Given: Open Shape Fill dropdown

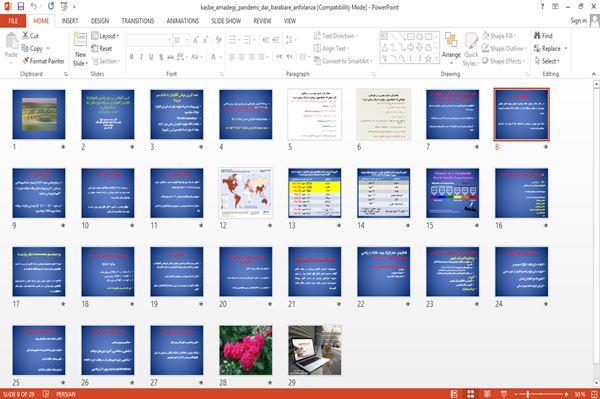Looking at the screenshot, I should (x=499, y=36).
